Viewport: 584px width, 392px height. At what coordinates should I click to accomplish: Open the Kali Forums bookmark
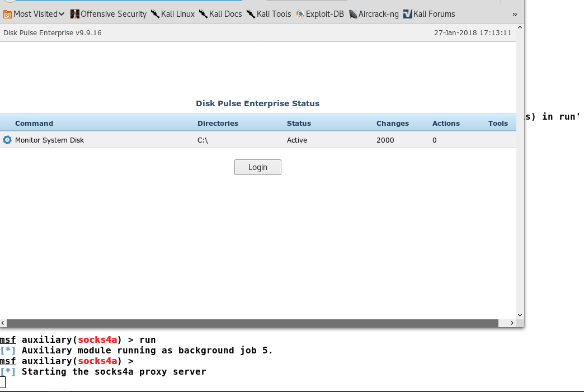click(429, 14)
